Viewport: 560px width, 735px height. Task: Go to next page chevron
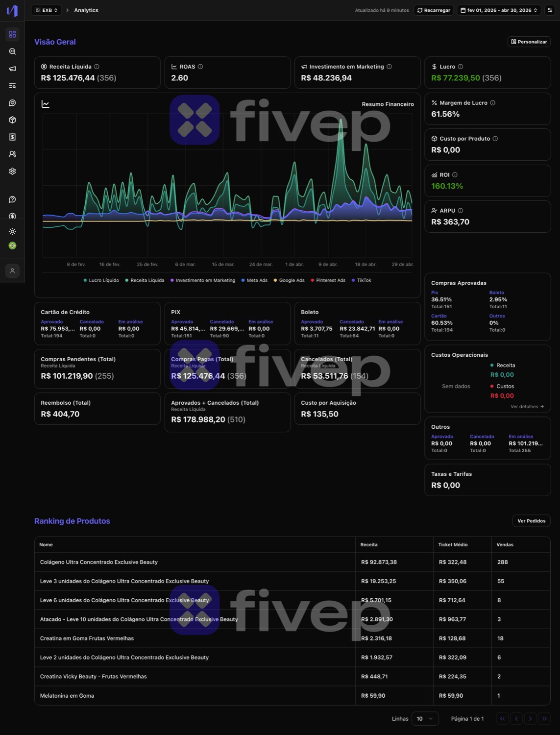point(530,719)
